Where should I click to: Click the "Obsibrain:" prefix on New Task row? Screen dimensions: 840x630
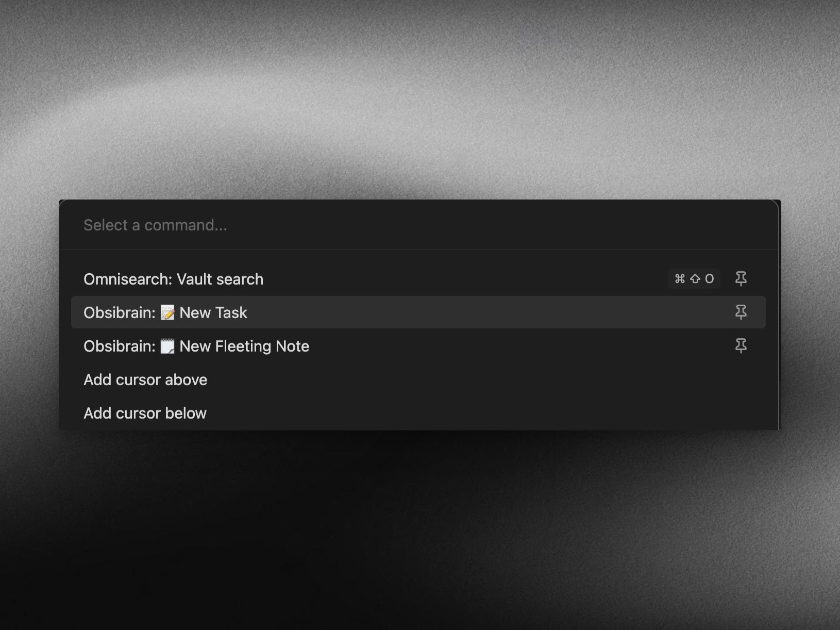tap(120, 312)
